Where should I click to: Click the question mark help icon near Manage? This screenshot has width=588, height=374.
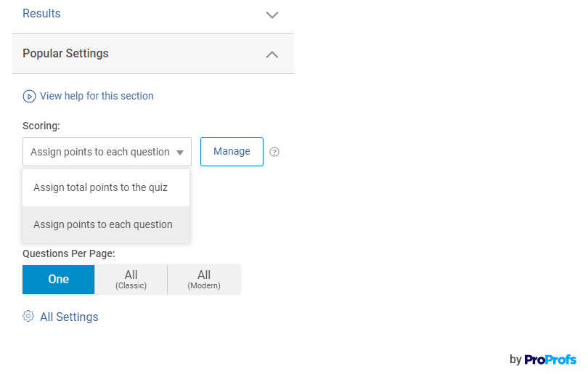[x=274, y=152]
